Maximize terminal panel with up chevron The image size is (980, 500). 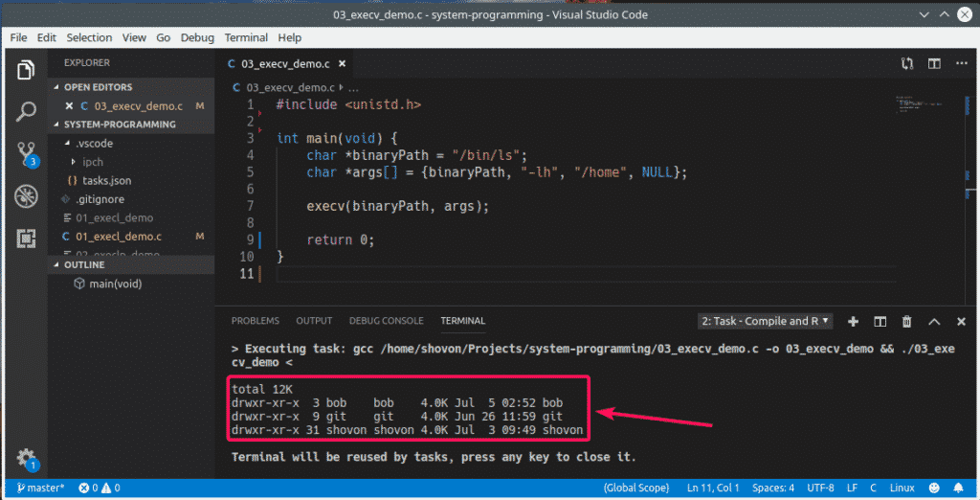point(934,321)
